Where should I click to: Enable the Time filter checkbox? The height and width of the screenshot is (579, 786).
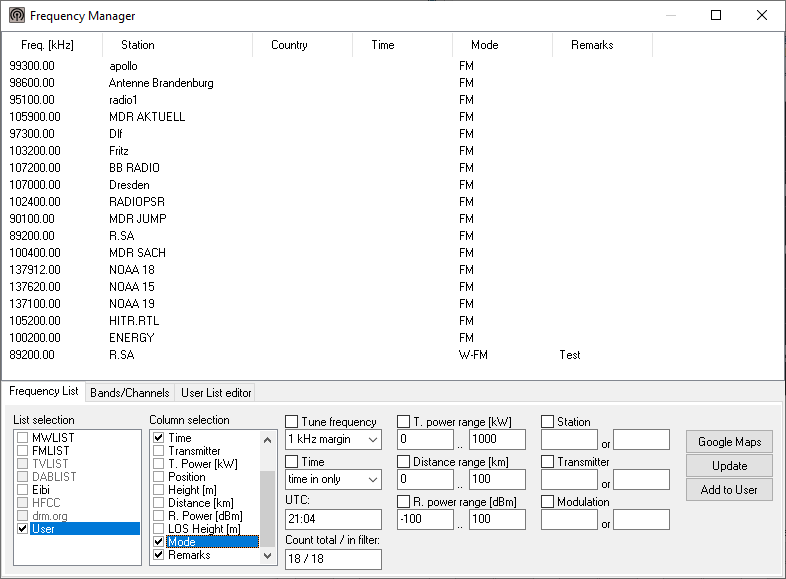pyautogui.click(x=291, y=462)
